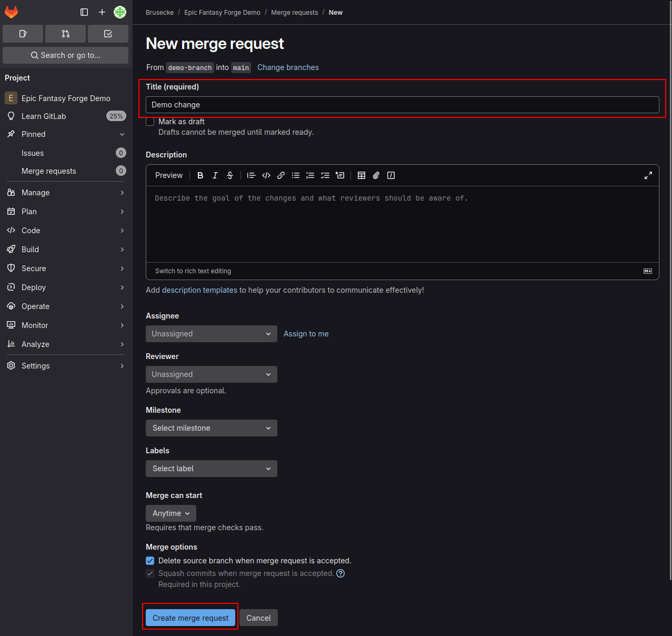Apply italic text formatting

(x=215, y=175)
